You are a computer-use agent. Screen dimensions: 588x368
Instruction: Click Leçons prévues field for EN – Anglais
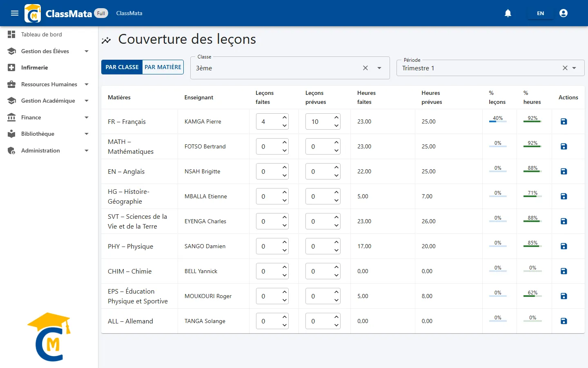[x=323, y=171]
